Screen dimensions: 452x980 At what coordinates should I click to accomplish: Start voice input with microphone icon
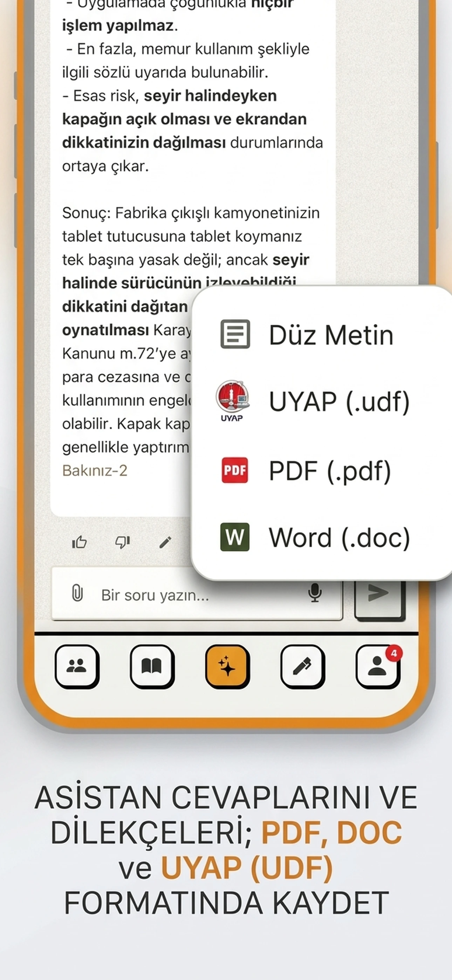click(315, 593)
